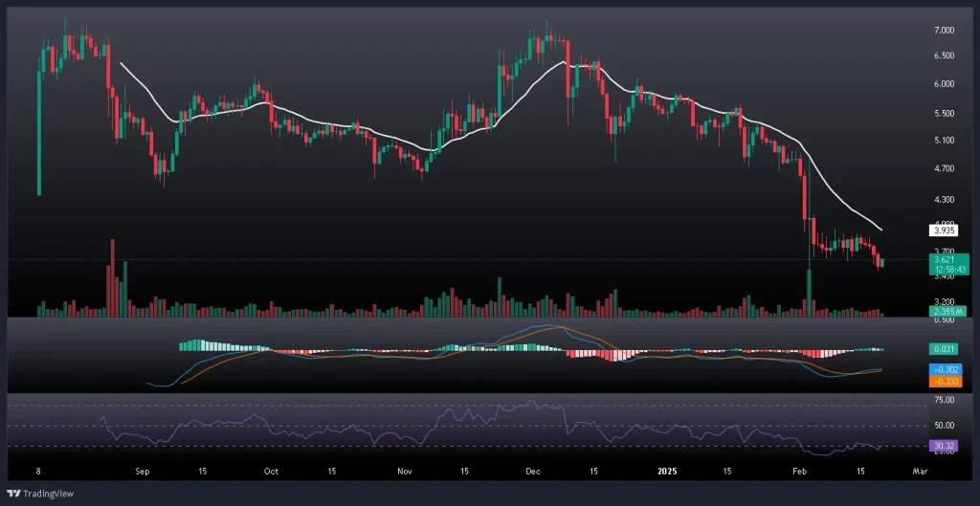Click the Mar time axis label

pyautogui.click(x=921, y=472)
